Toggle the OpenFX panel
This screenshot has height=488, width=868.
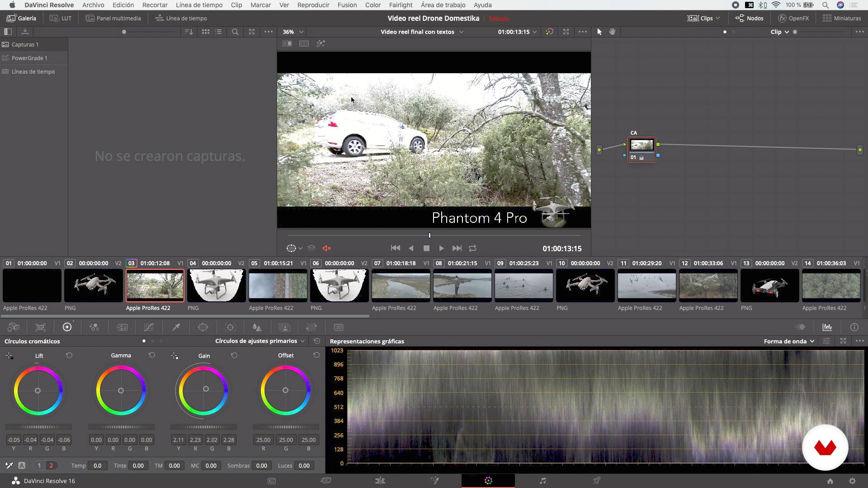793,18
